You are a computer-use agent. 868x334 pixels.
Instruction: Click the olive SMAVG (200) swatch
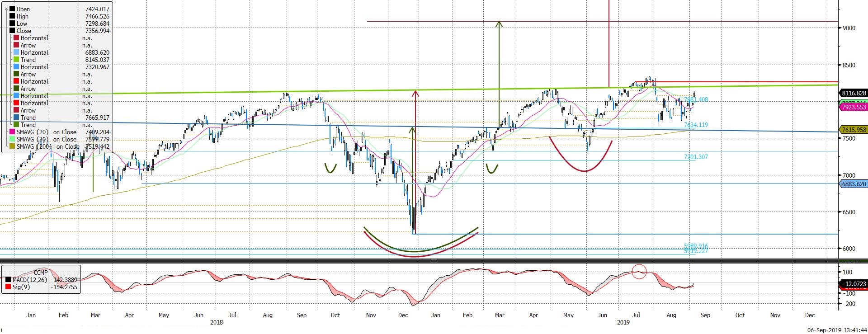coord(12,146)
